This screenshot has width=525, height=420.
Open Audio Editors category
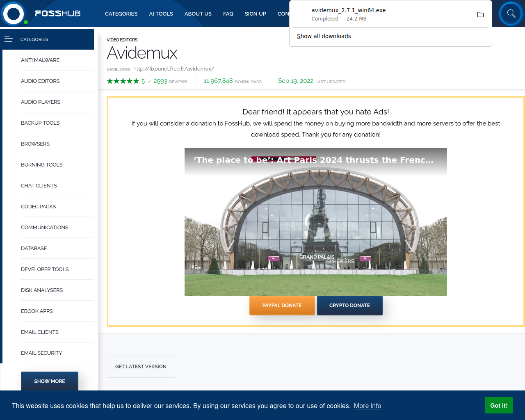(x=40, y=81)
